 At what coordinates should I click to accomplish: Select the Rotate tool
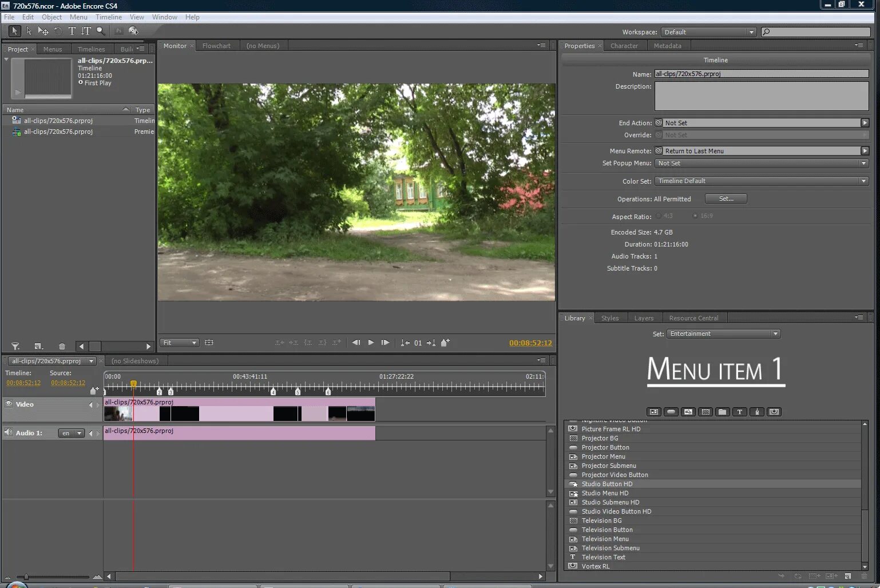click(x=58, y=31)
